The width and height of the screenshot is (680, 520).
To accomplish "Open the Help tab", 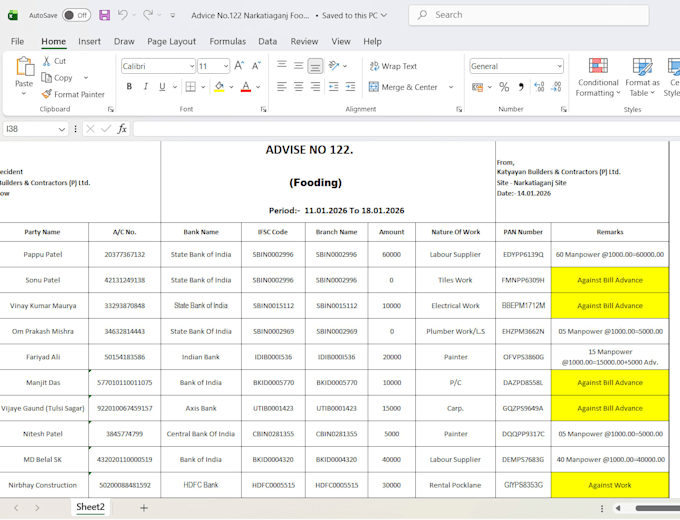I will (x=373, y=41).
